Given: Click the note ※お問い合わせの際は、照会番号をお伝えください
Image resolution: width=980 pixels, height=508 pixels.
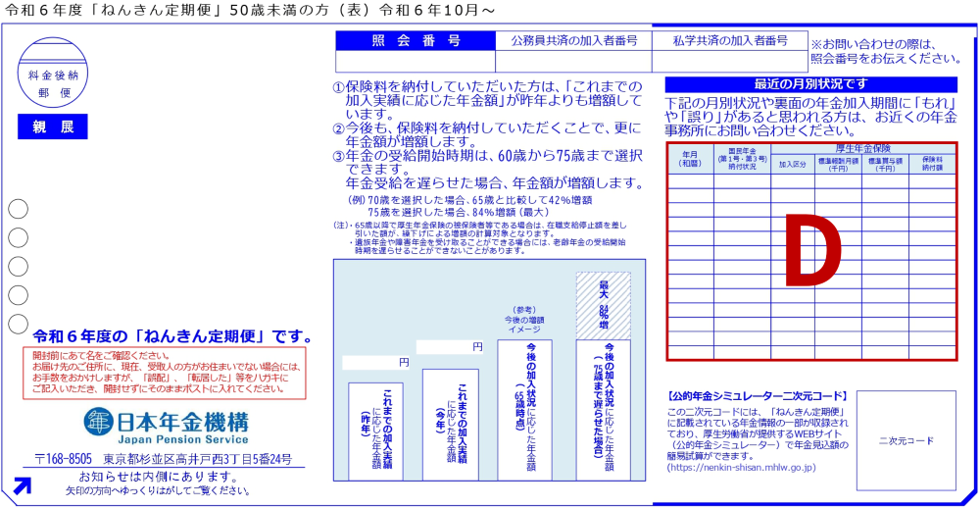Looking at the screenshot, I should click(885, 51).
